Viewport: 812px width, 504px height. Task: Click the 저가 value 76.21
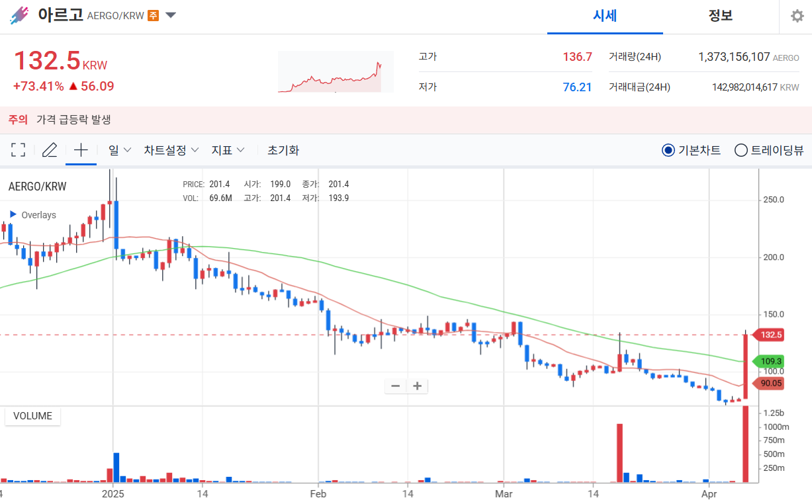point(577,87)
